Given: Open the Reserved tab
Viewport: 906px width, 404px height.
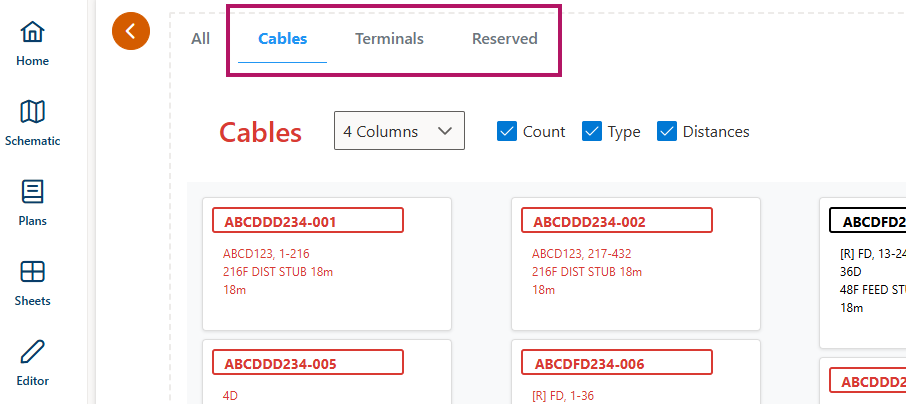Looking at the screenshot, I should tap(505, 39).
